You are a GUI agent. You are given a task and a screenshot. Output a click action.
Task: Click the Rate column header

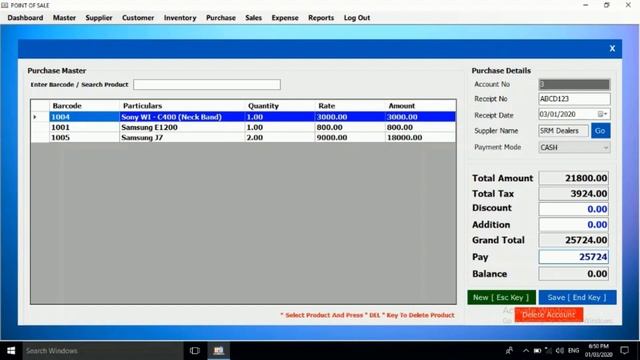tap(351, 106)
